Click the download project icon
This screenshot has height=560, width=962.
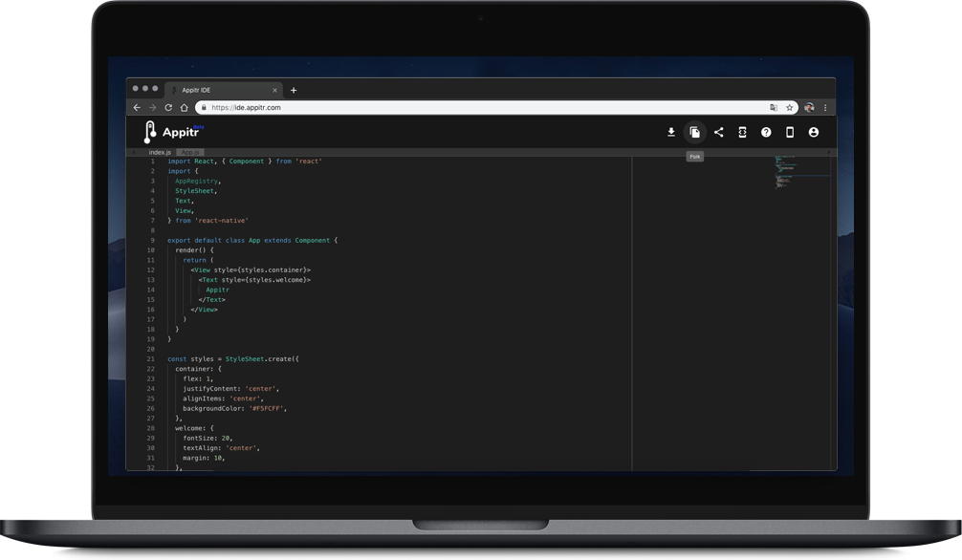(x=670, y=132)
